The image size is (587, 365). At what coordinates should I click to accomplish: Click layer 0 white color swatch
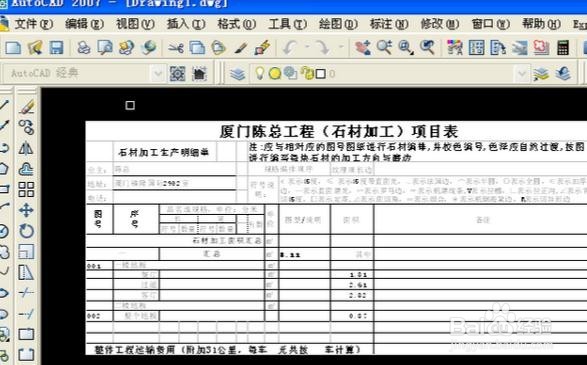pos(320,74)
